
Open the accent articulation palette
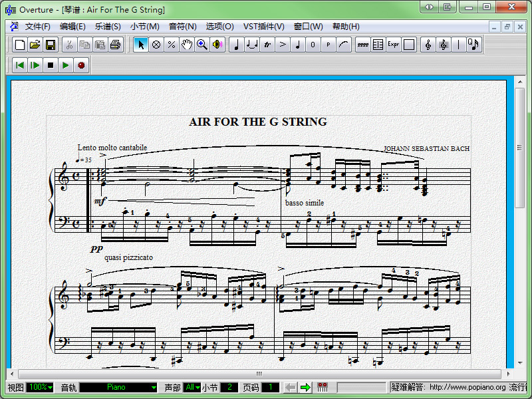pos(283,45)
